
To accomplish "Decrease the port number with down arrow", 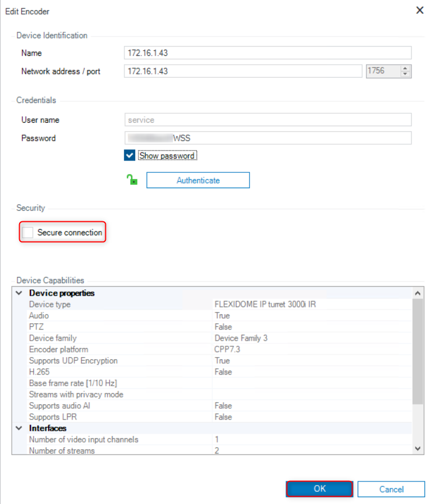I will coord(405,74).
